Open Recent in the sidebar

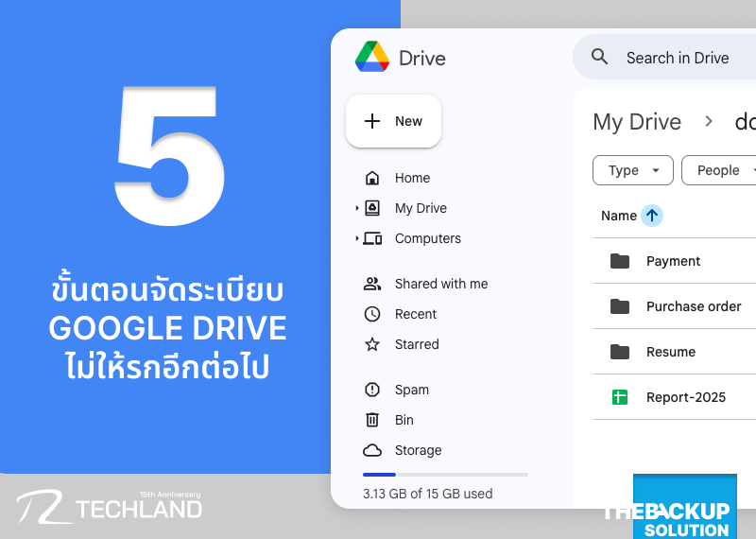(x=416, y=314)
